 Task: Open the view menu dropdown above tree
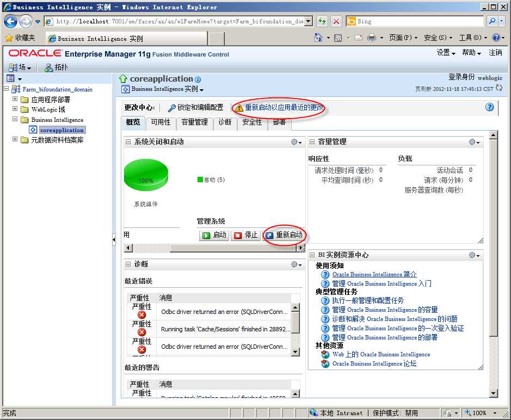(x=20, y=79)
